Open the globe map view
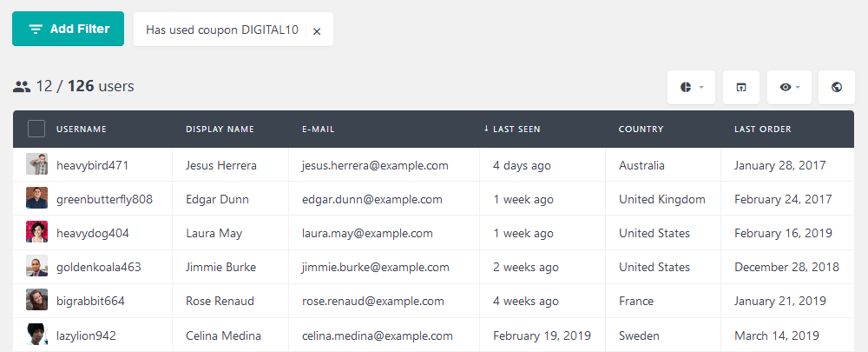This screenshot has width=868, height=352. (837, 87)
